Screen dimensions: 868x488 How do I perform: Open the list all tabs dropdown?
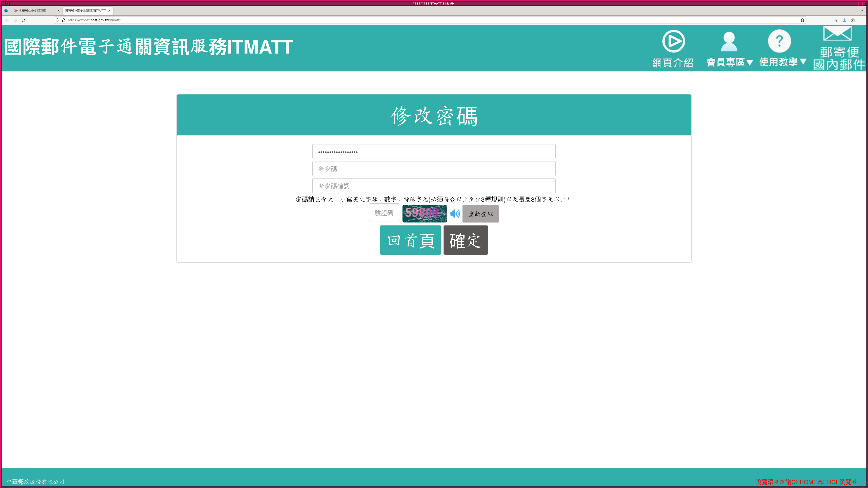click(862, 11)
